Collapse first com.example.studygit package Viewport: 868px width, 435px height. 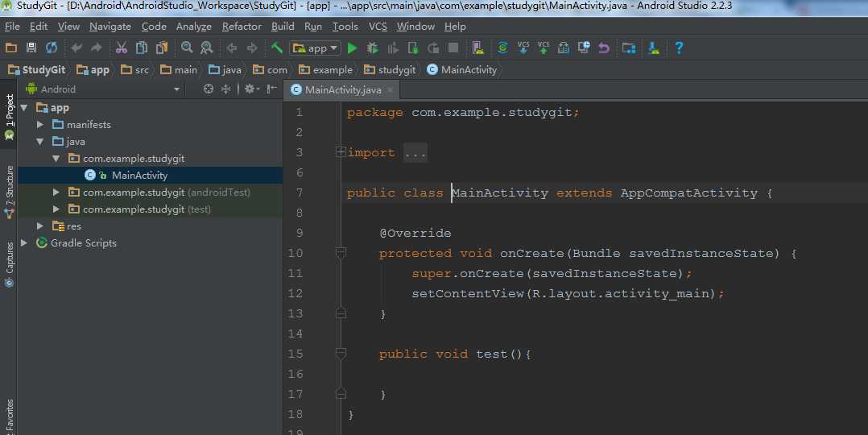coord(56,159)
